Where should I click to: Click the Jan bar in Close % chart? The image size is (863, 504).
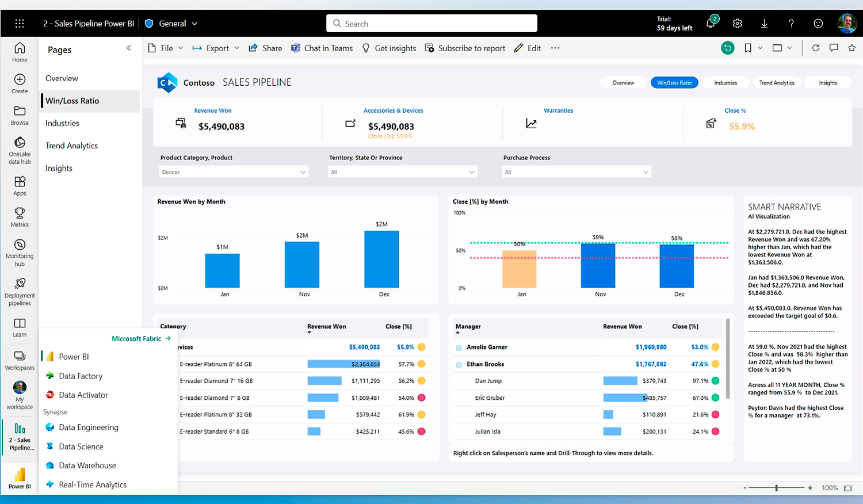click(520, 269)
